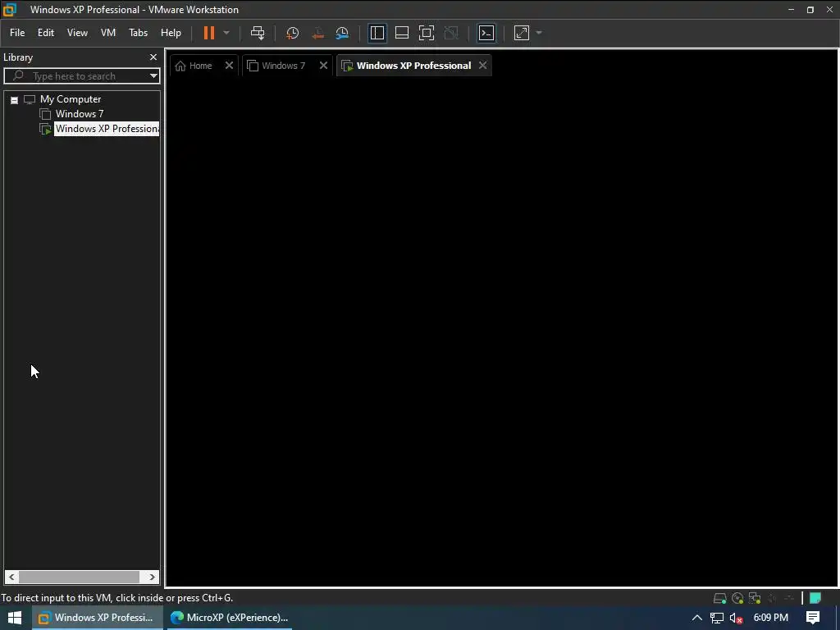Select My Computer in the library
This screenshot has height=630, width=840.
[x=71, y=99]
